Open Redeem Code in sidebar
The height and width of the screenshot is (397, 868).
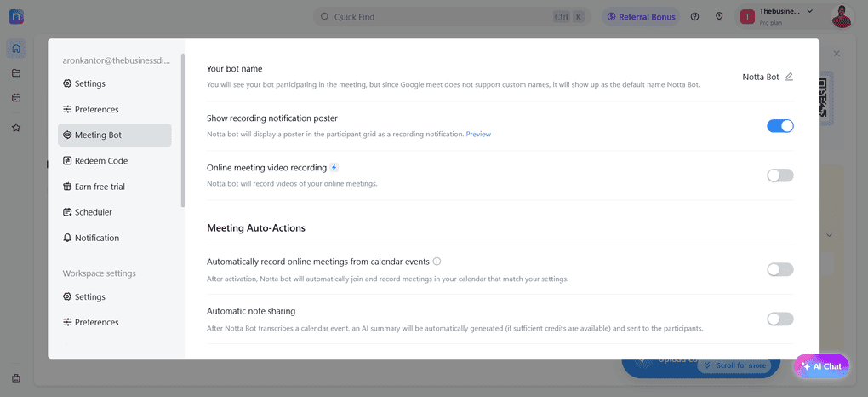pos(115,161)
